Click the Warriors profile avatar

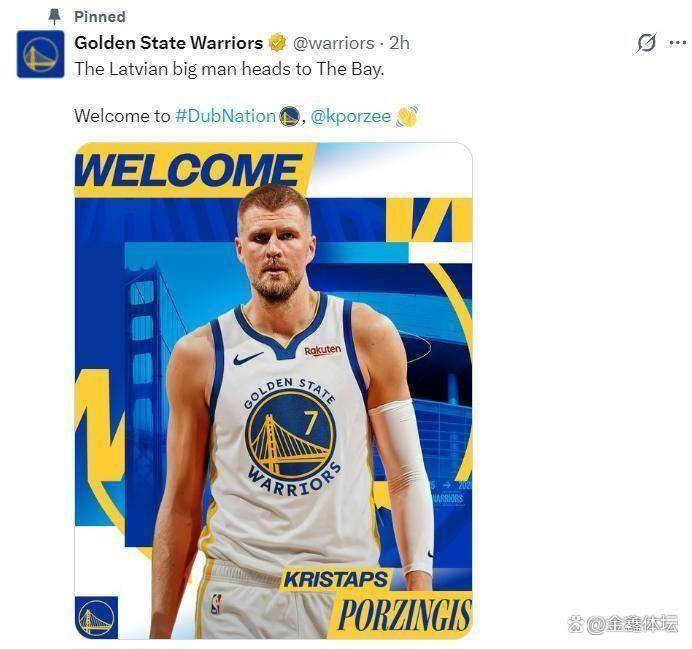[x=41, y=55]
